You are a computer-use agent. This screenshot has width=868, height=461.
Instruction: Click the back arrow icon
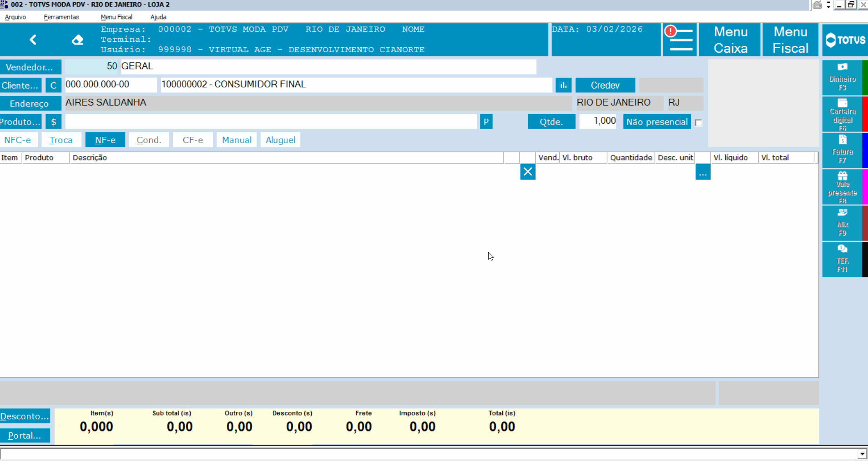[33, 40]
